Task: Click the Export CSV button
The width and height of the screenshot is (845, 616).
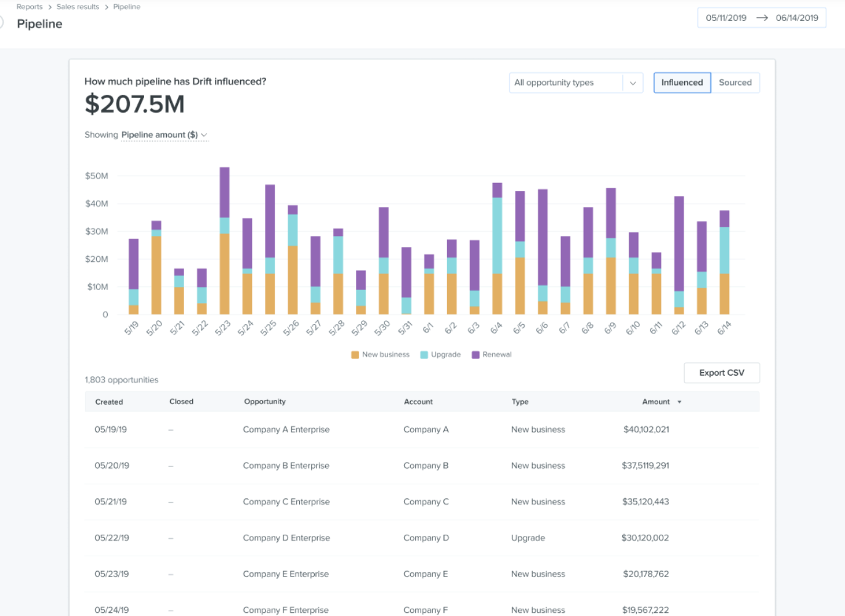Action: tap(722, 373)
